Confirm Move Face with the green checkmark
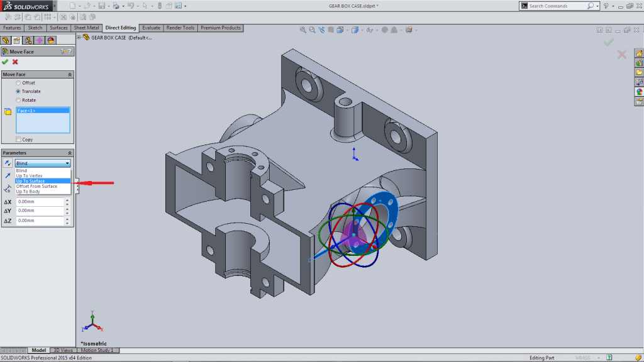The image size is (644, 362). pos(5,62)
